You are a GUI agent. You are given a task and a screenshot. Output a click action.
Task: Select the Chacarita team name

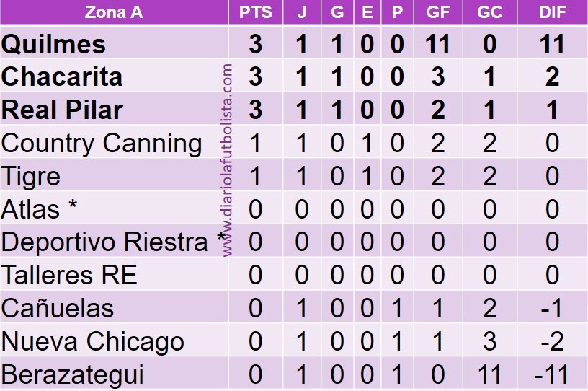62,77
